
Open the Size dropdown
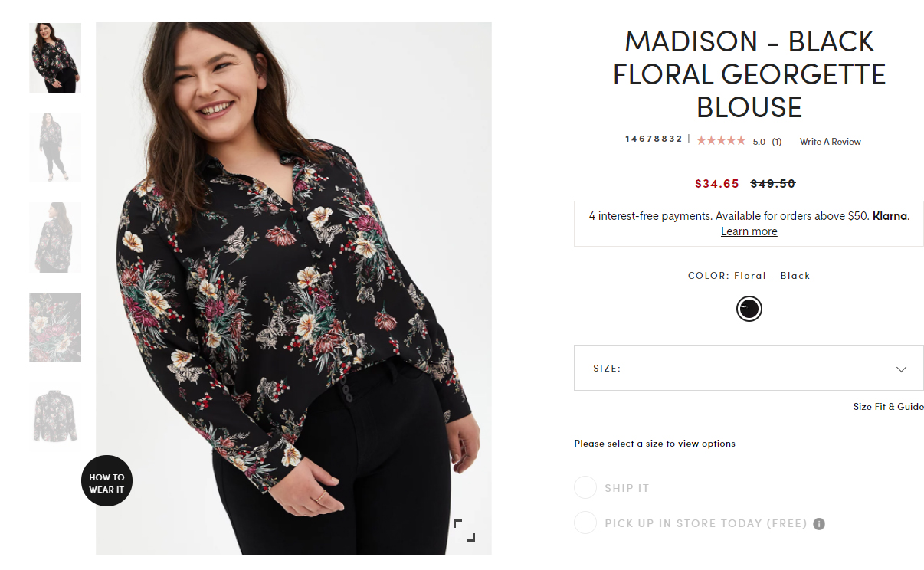748,368
